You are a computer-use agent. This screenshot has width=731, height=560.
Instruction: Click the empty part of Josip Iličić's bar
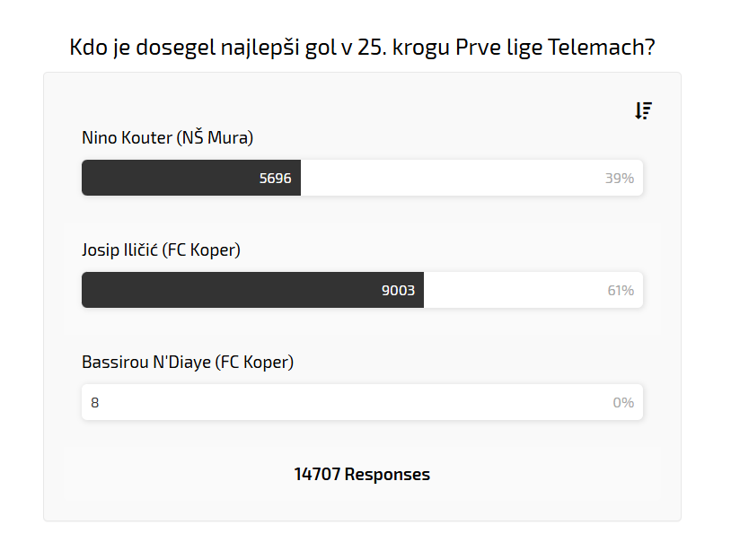pyautogui.click(x=512, y=290)
